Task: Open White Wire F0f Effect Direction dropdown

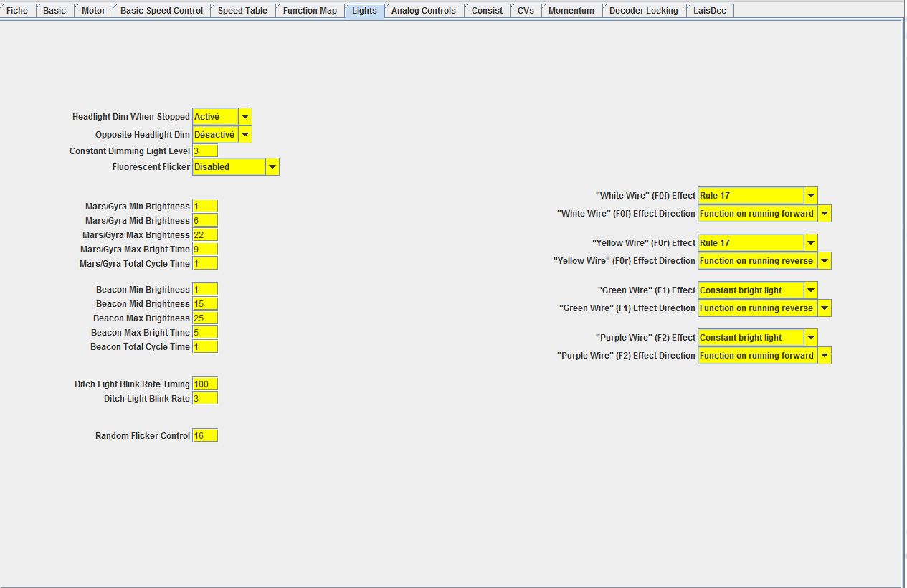Action: coord(764,213)
